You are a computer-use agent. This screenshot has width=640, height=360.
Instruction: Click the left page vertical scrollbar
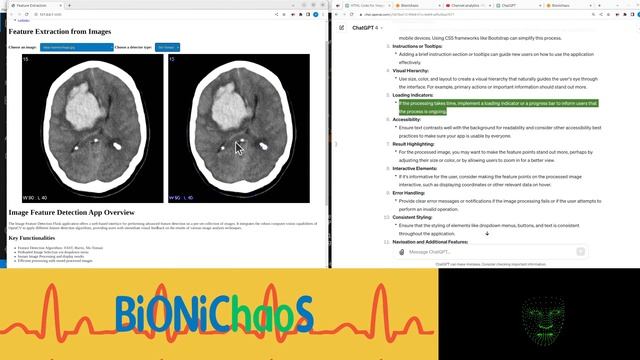tap(327, 122)
